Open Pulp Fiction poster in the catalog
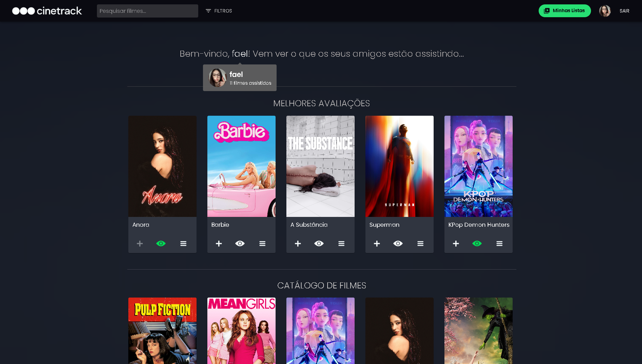This screenshot has height=364, width=642. [162, 331]
